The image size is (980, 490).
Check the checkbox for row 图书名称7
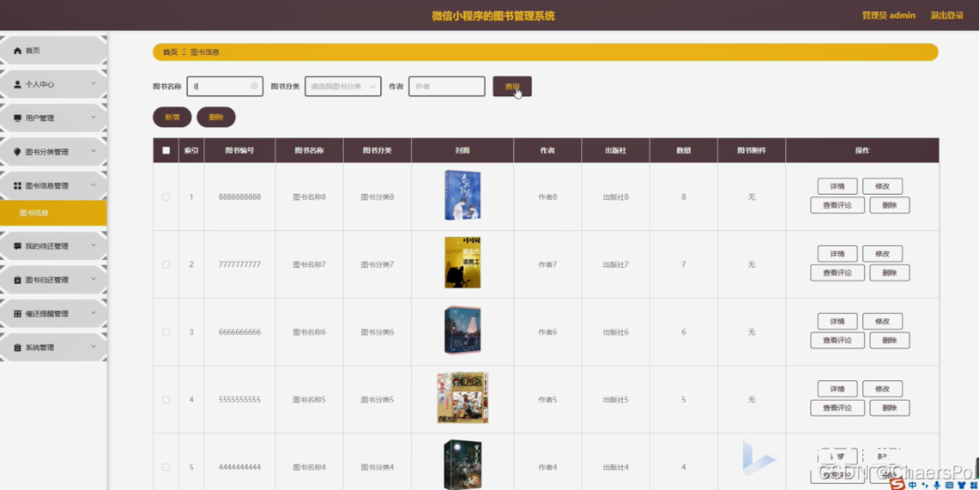165,264
